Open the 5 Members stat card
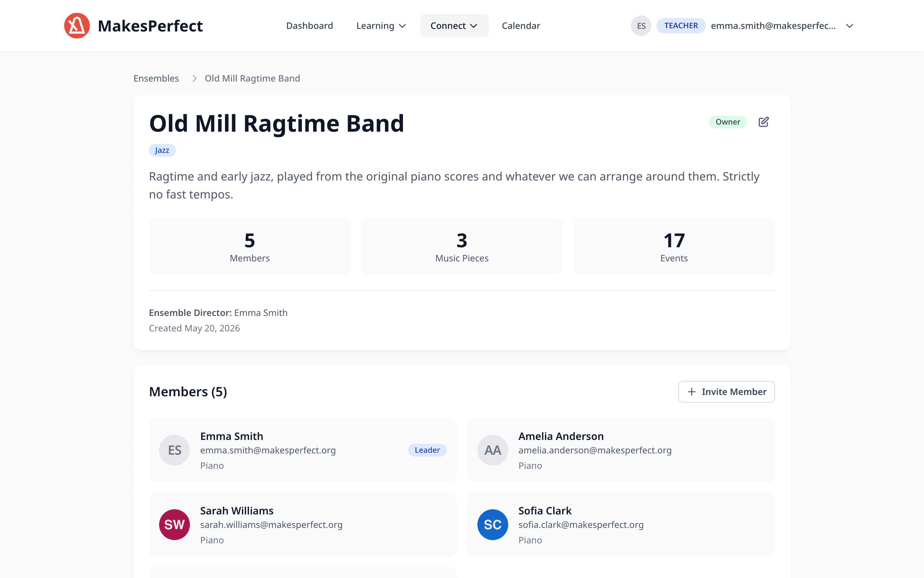The height and width of the screenshot is (578, 924). click(250, 247)
